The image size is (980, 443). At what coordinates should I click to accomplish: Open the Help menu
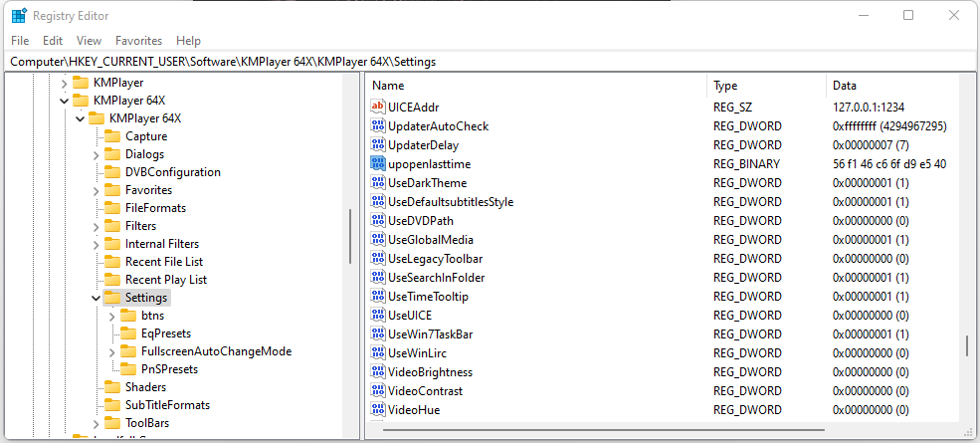coord(188,41)
